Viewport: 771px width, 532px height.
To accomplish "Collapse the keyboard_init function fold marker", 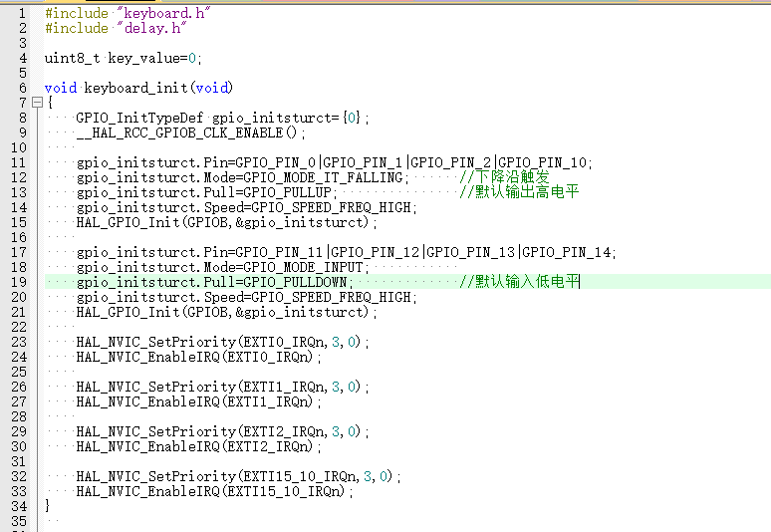I will 37,103.
